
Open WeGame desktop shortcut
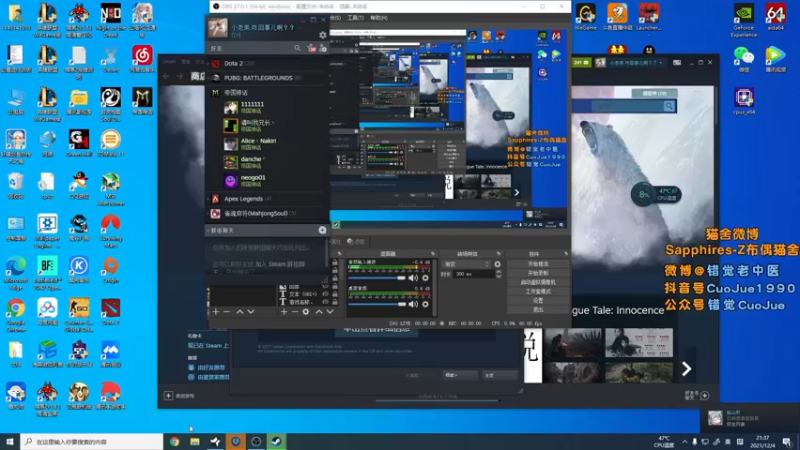pyautogui.click(x=585, y=17)
